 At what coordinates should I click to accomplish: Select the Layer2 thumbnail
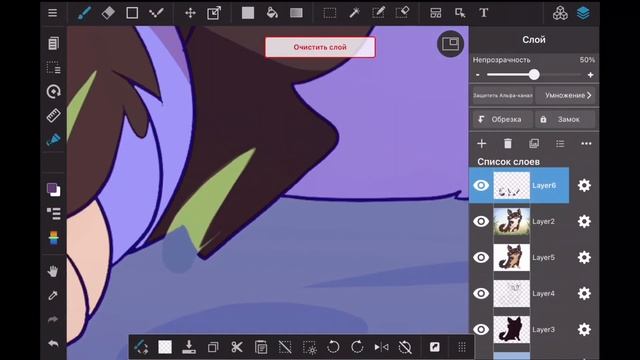(x=511, y=221)
